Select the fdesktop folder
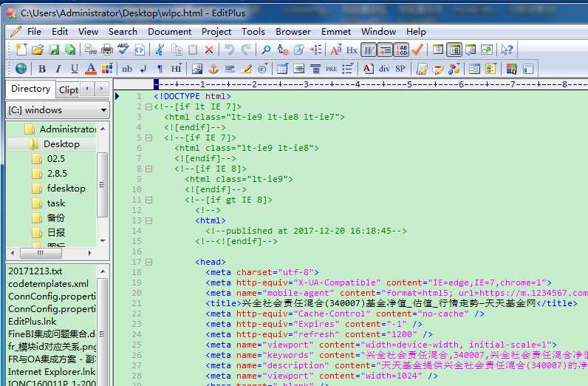The width and height of the screenshot is (588, 386). [x=66, y=188]
